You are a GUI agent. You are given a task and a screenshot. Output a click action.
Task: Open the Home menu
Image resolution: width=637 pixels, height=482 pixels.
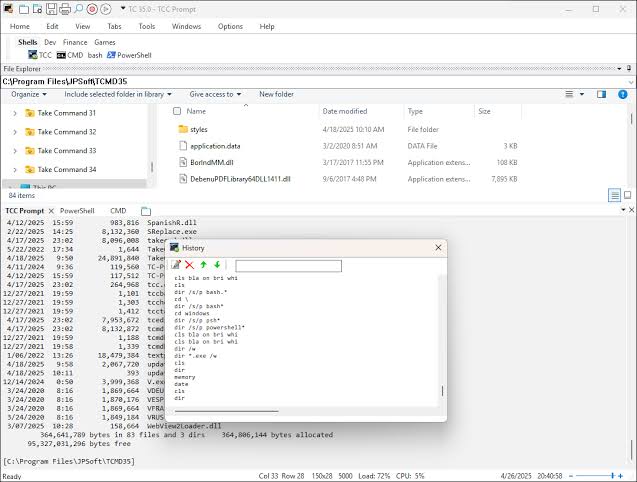(x=20, y=26)
